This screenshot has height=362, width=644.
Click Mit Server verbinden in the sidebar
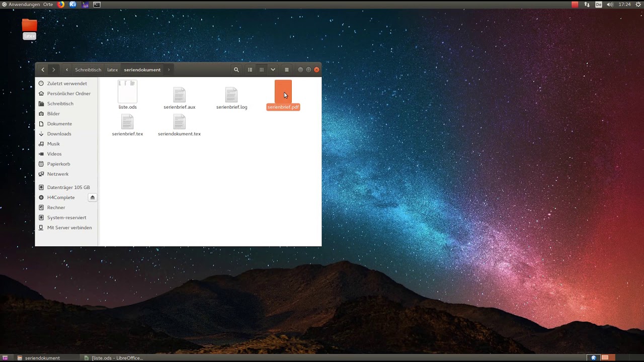pos(66,228)
